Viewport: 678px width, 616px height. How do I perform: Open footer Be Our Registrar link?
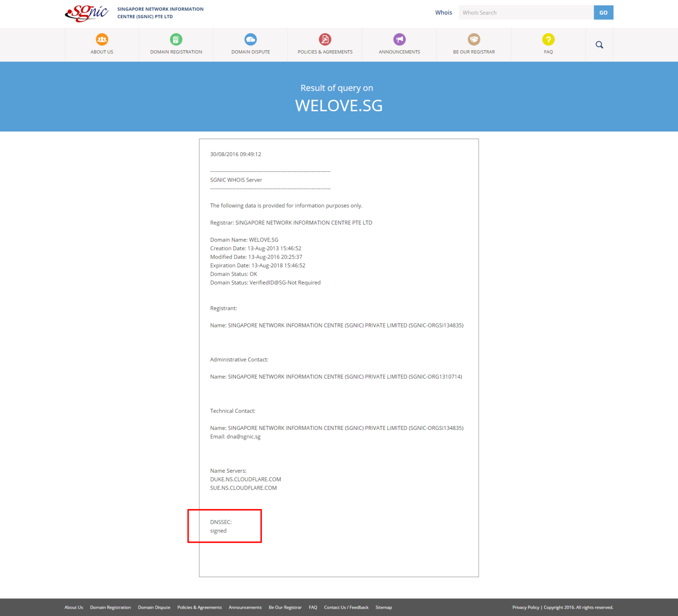click(x=285, y=608)
